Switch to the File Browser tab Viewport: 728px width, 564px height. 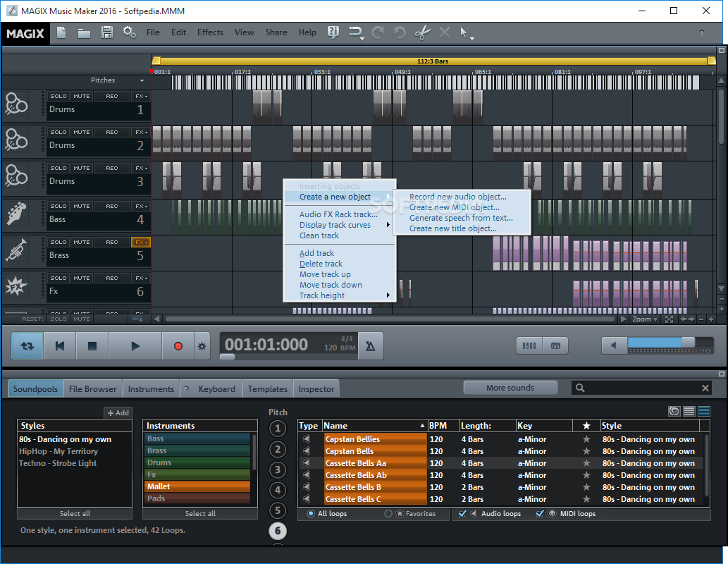point(93,389)
